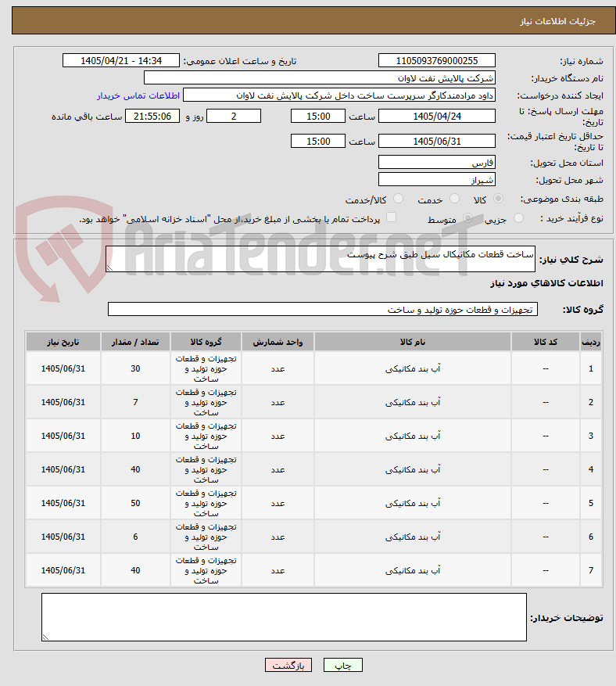
Task: Click آب بند مکانیکی in row 4
Action: [x=413, y=469]
